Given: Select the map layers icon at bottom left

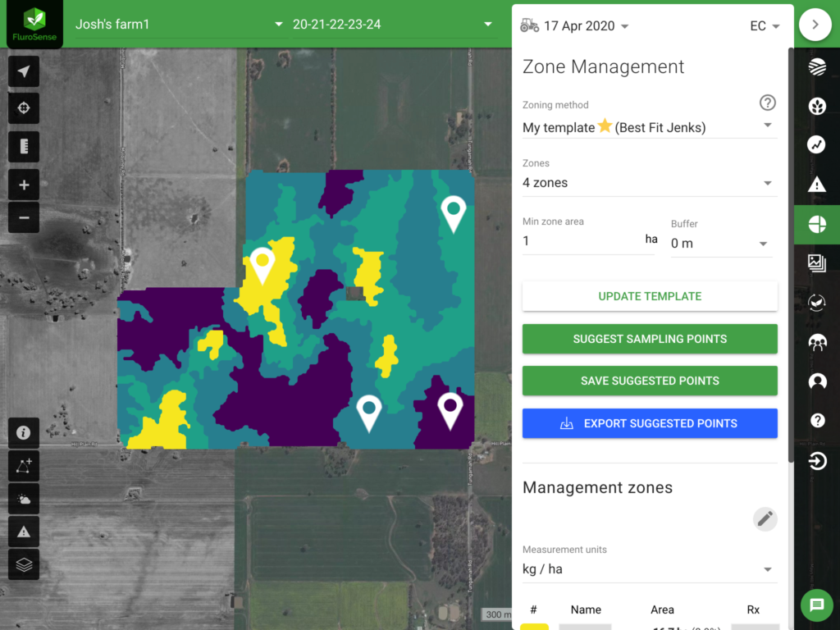Looking at the screenshot, I should point(23,564).
